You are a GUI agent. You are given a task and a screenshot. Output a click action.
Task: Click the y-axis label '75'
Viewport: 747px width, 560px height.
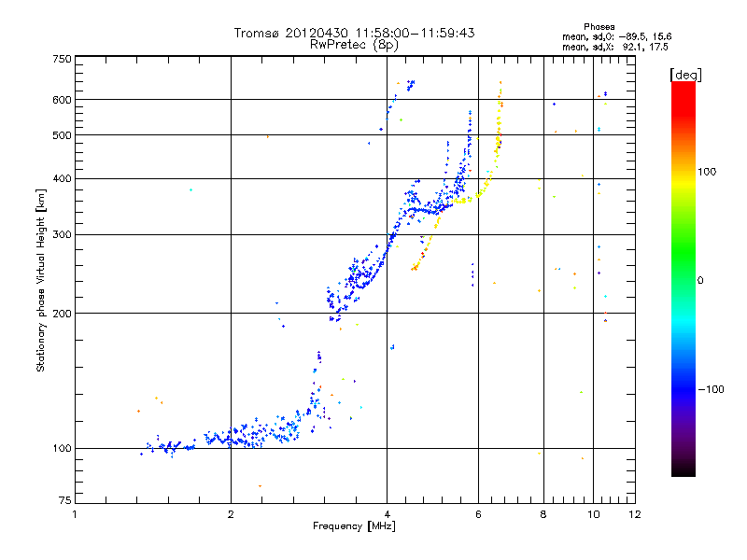tap(65, 500)
